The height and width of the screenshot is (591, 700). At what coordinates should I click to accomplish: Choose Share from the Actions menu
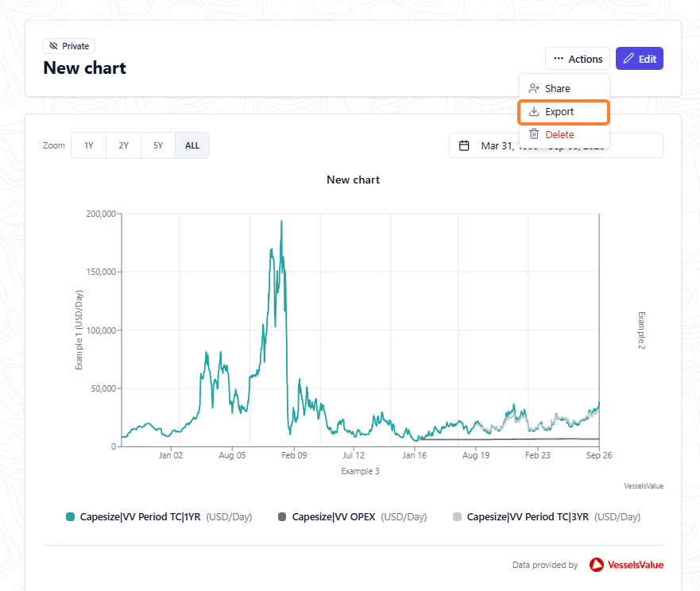click(564, 88)
